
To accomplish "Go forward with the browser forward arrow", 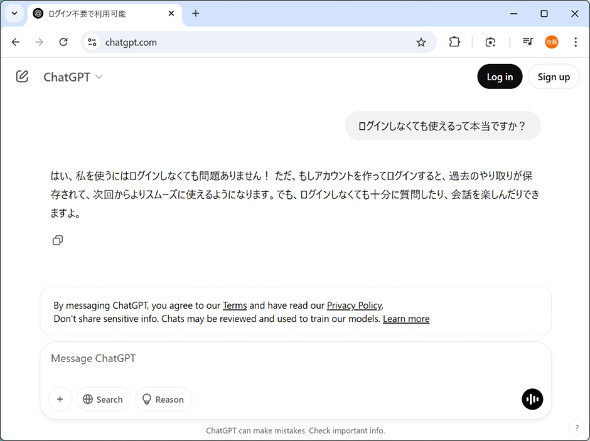I will pyautogui.click(x=39, y=42).
